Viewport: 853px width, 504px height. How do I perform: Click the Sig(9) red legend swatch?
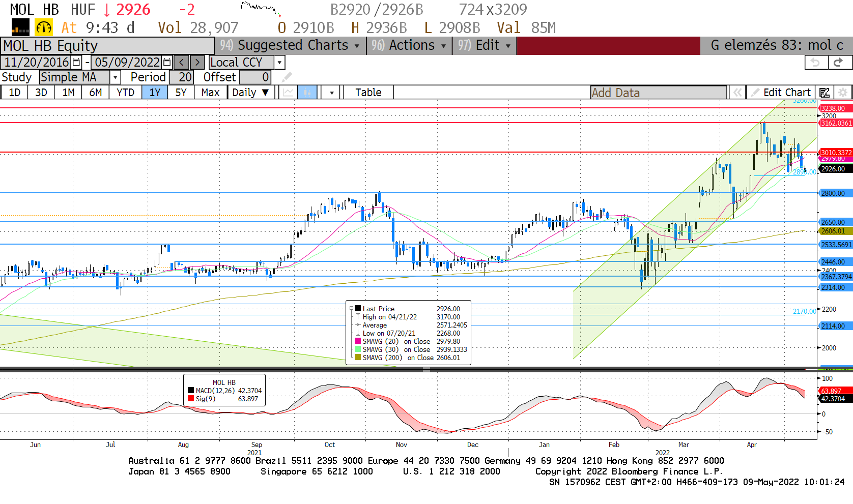191,399
